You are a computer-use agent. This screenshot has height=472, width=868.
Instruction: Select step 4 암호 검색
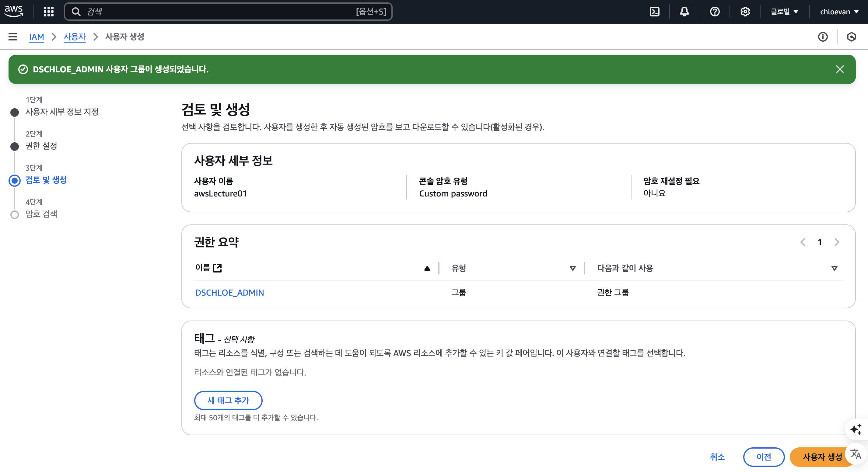[x=41, y=214]
